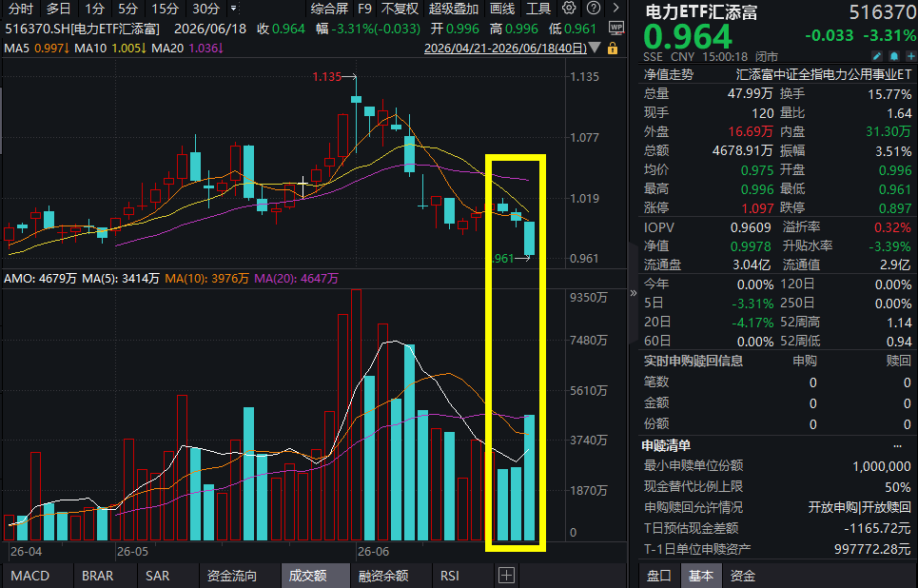Viewport: 918px width, 588px height.
Task: Switch to BRAR indicator tab
Action: click(98, 576)
